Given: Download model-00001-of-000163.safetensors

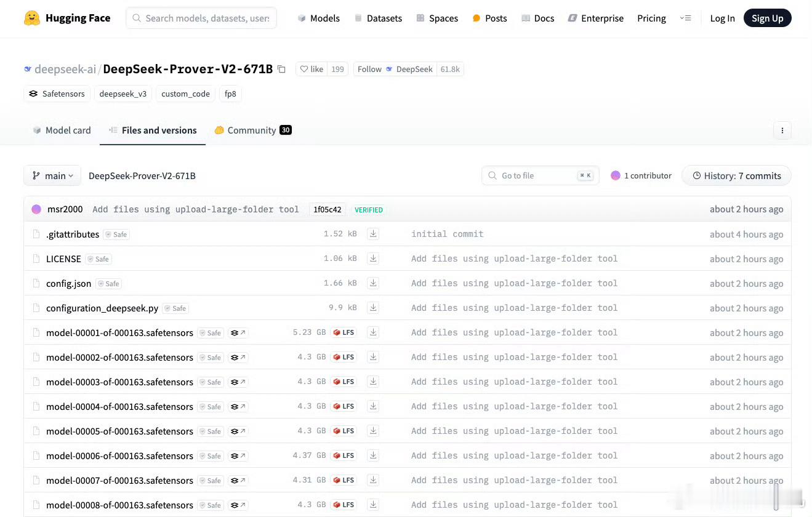Looking at the screenshot, I should (x=373, y=332).
